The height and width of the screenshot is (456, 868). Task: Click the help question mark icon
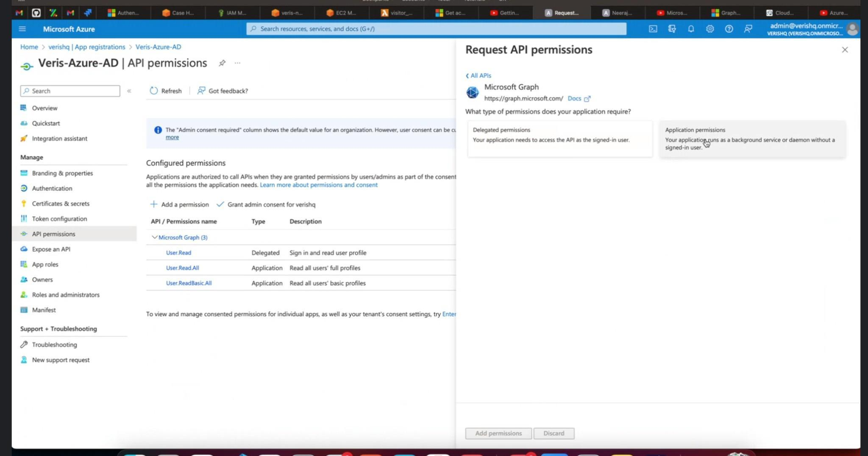coord(729,29)
